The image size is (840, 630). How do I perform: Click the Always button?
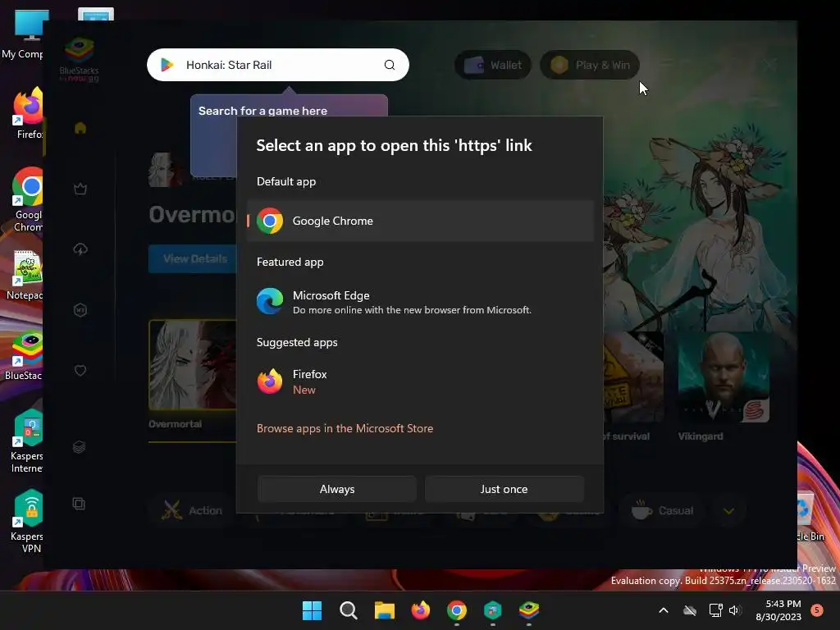[337, 489]
